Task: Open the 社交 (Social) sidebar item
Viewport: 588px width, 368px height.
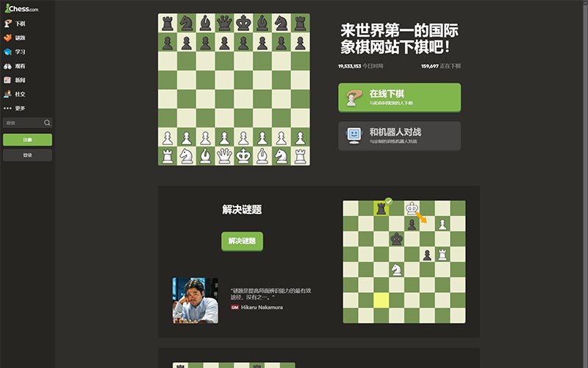Action: [15, 94]
